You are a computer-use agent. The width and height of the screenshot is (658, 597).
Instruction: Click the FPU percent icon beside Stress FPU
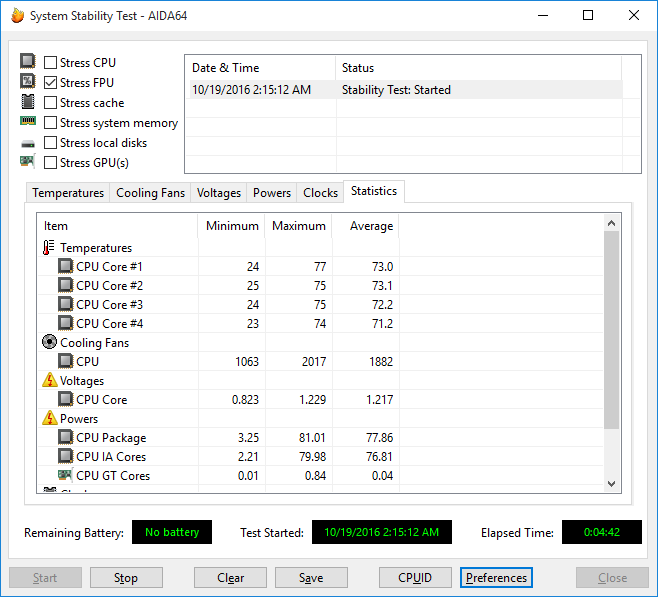pos(28,81)
